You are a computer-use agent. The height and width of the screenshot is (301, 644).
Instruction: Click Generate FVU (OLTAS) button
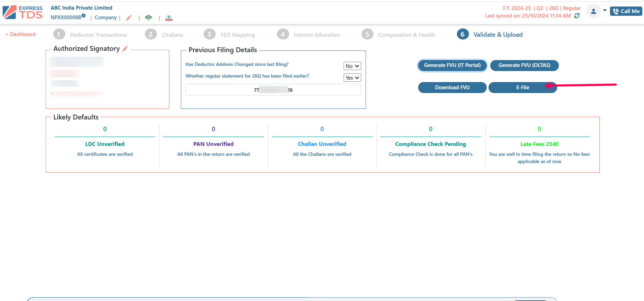point(524,65)
